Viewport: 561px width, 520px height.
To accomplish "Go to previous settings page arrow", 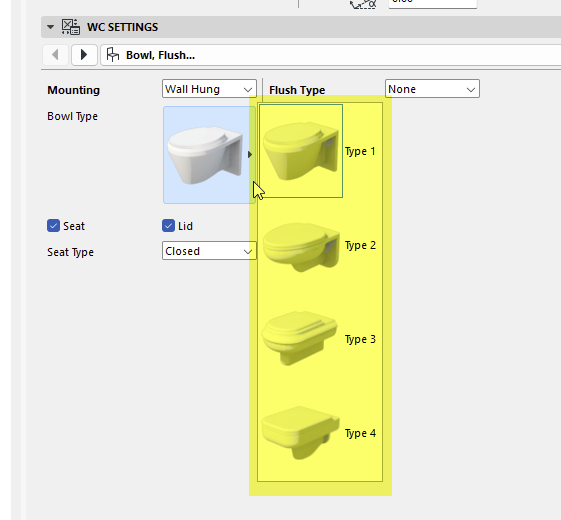I will 55,55.
